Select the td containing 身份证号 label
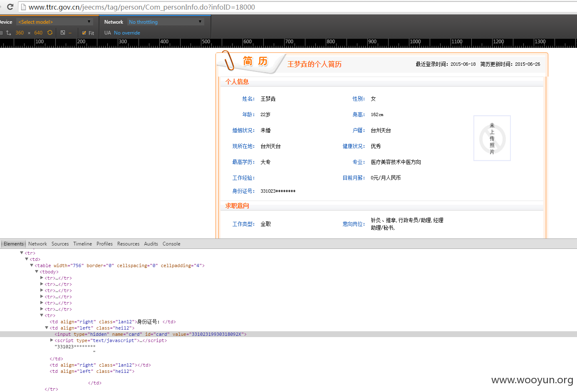Image resolution: width=577 pixels, height=392 pixels. (x=113, y=322)
